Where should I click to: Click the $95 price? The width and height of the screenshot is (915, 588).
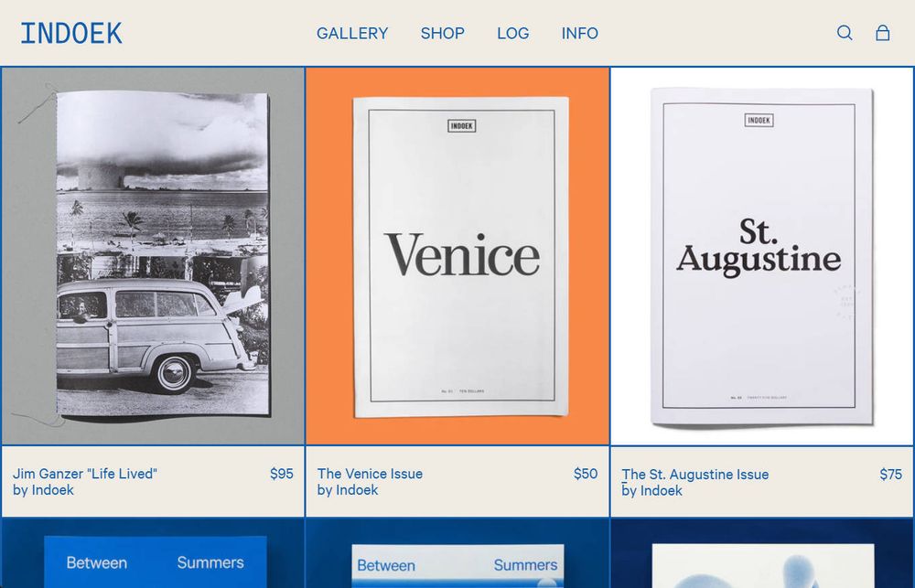coord(281,474)
